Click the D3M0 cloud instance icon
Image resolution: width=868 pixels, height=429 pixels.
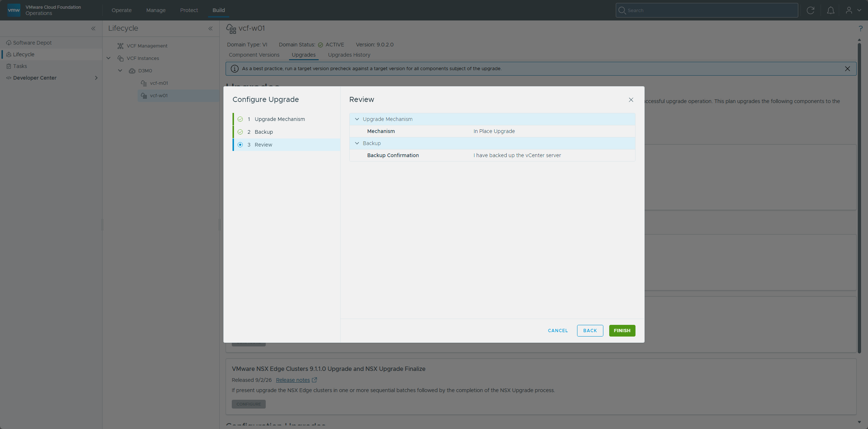[x=132, y=71]
